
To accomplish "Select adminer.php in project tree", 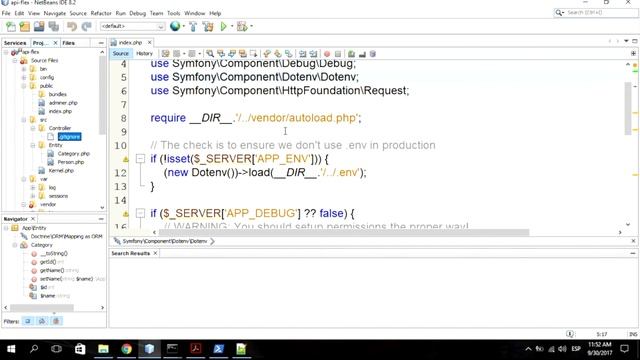I will 63,103.
